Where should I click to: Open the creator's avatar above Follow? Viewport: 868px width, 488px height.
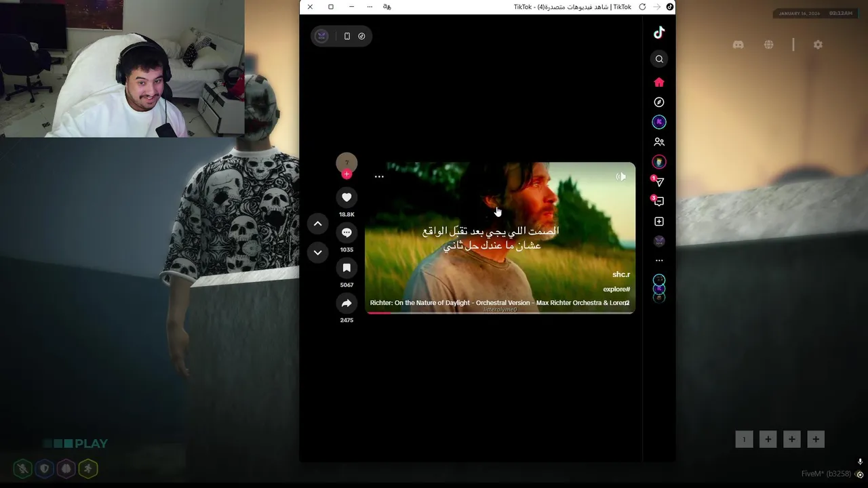347,162
